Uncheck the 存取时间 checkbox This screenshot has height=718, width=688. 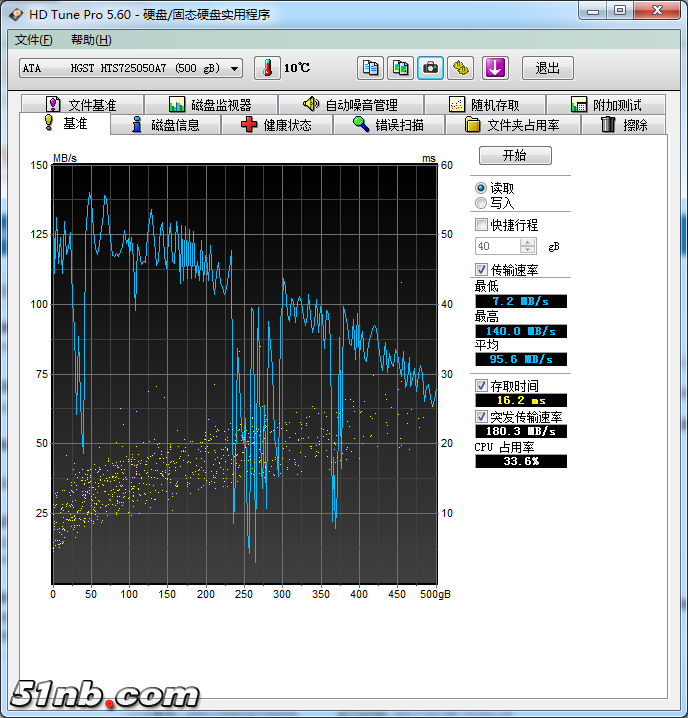(482, 386)
